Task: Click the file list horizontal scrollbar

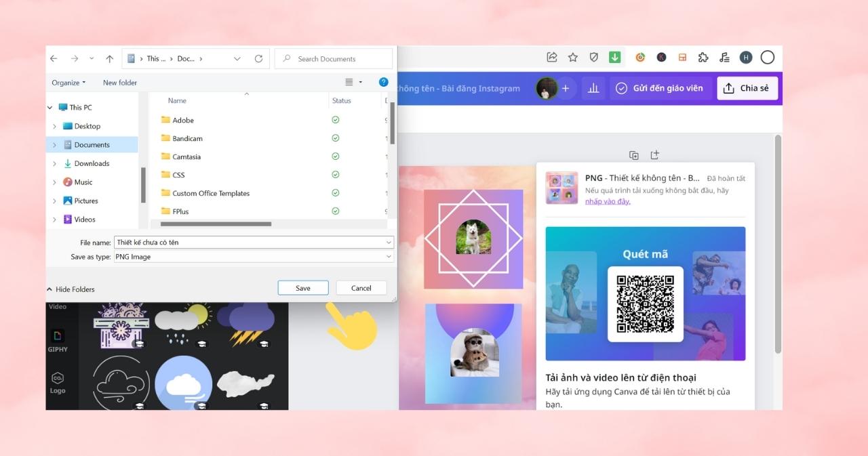Action: (x=214, y=224)
